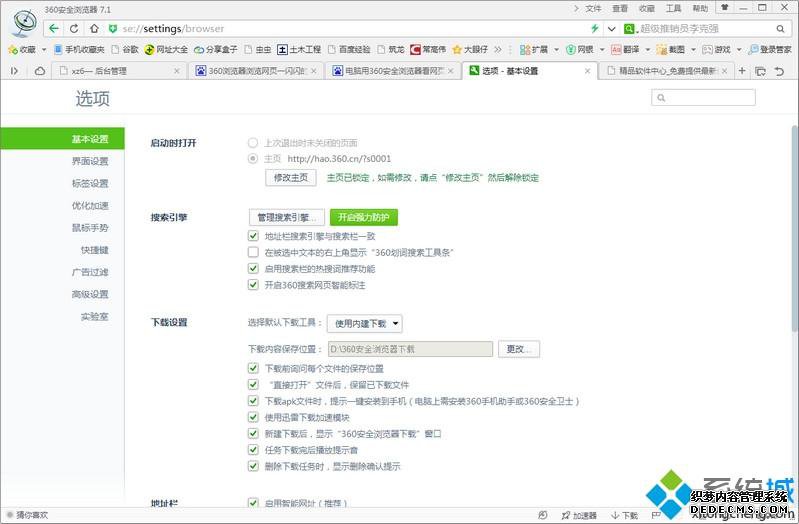Expand the bookmarks overflow chevron

click(498, 49)
